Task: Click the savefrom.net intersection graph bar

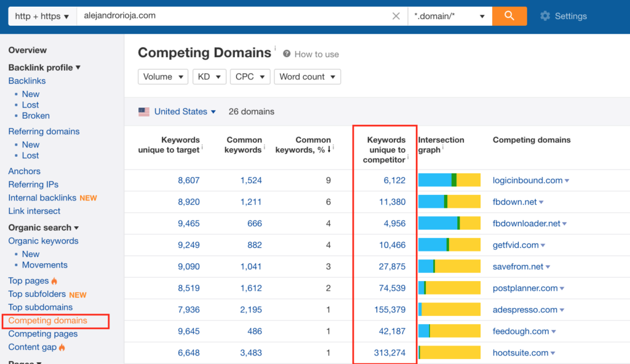Action: pos(449,266)
